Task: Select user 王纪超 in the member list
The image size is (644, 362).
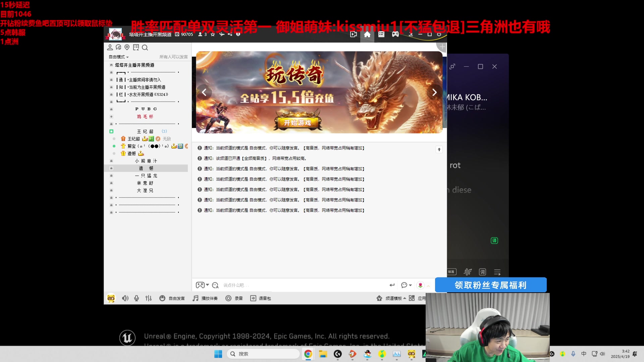Action: click(x=133, y=139)
